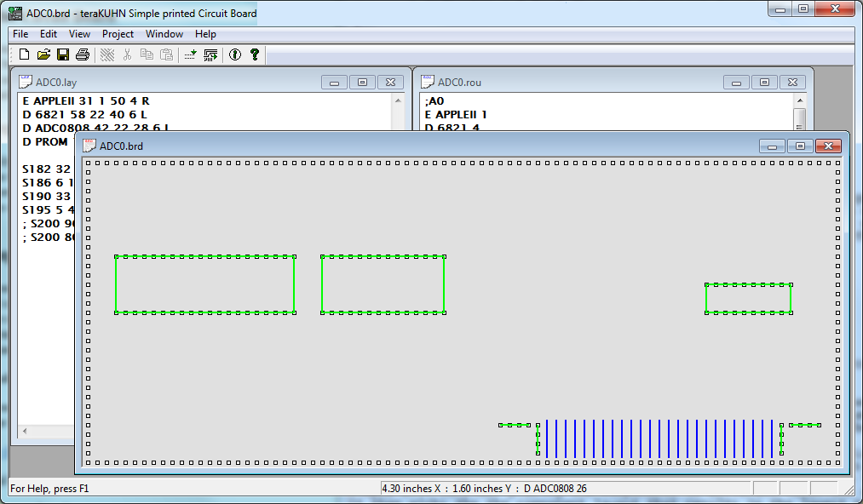Screen dimensions: 863x504
Task: Click the dotted-line green arrow toolbar icon
Action: click(190, 54)
